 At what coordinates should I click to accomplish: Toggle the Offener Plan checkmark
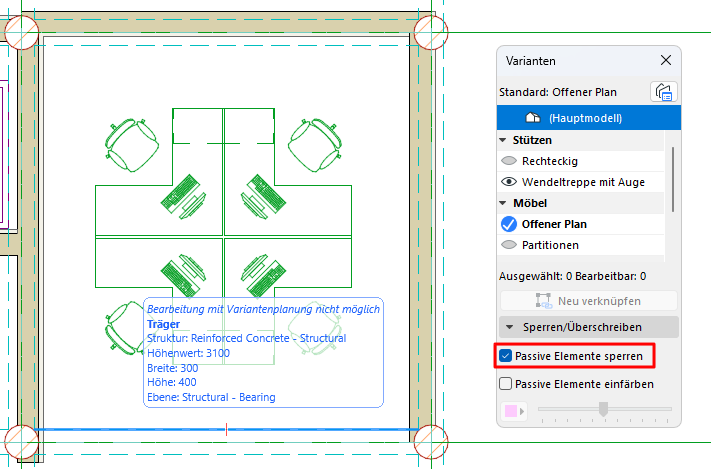509,224
